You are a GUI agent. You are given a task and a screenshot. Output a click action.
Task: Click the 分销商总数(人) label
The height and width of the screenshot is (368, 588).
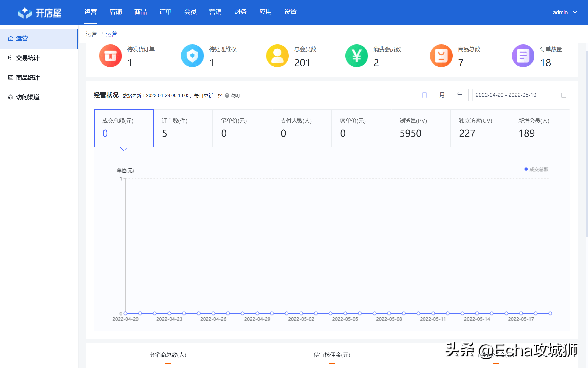click(x=168, y=355)
